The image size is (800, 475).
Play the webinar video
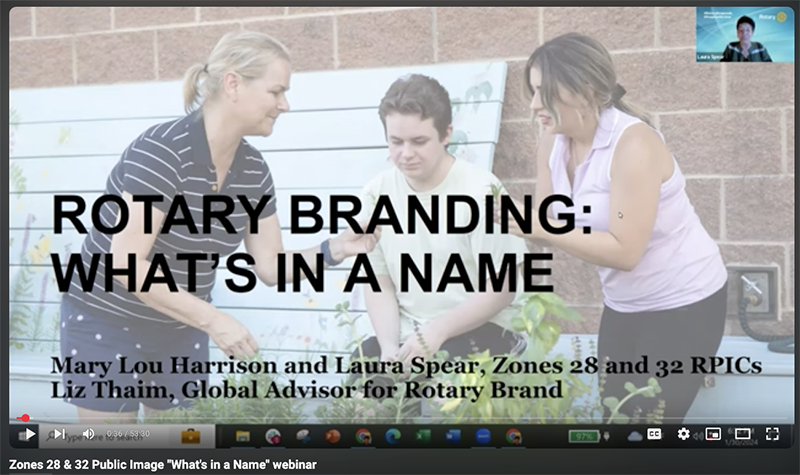30,435
